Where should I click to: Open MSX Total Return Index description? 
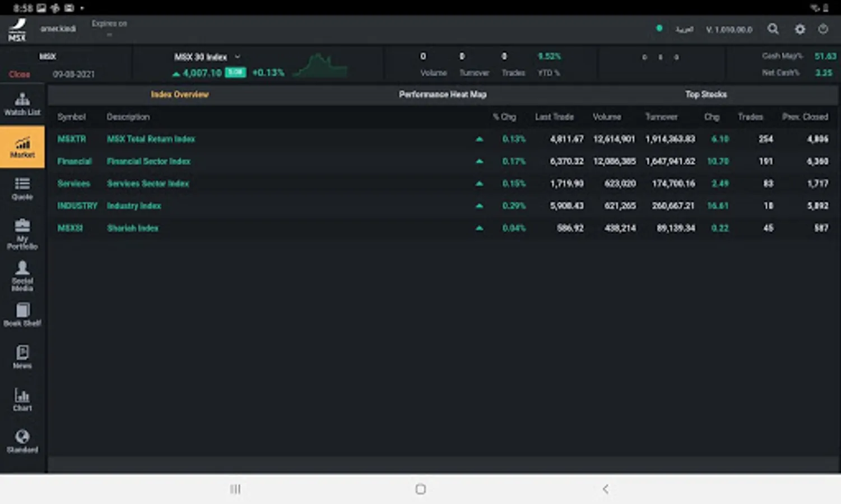click(151, 139)
